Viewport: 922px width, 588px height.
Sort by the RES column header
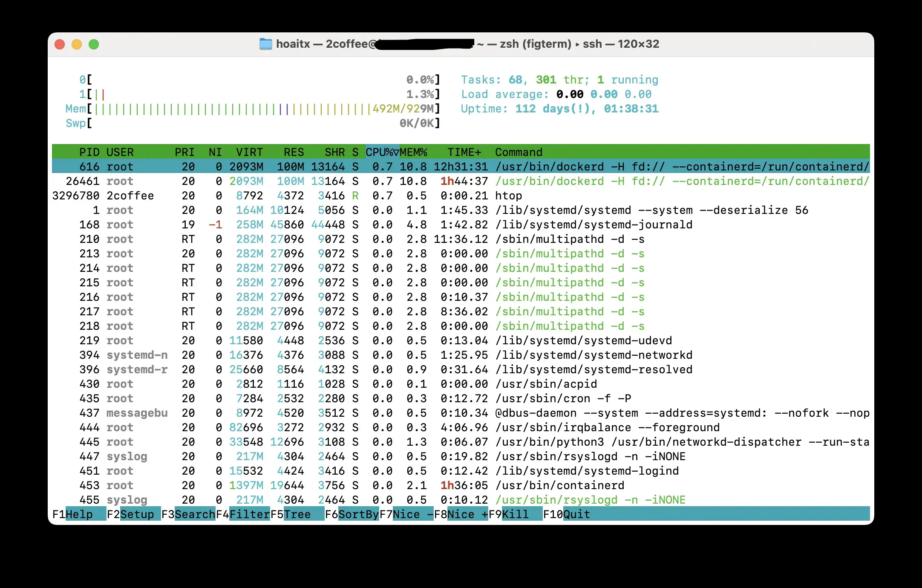[x=294, y=152]
